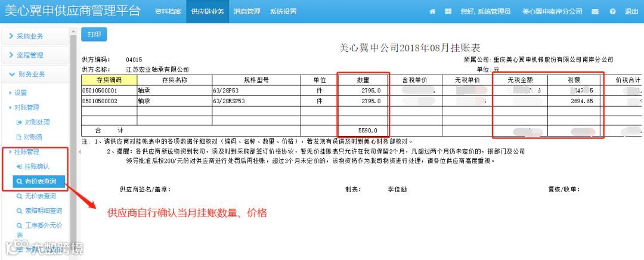Click the 无税金额 column header
The width and height of the screenshot is (644, 260).
[x=521, y=80]
